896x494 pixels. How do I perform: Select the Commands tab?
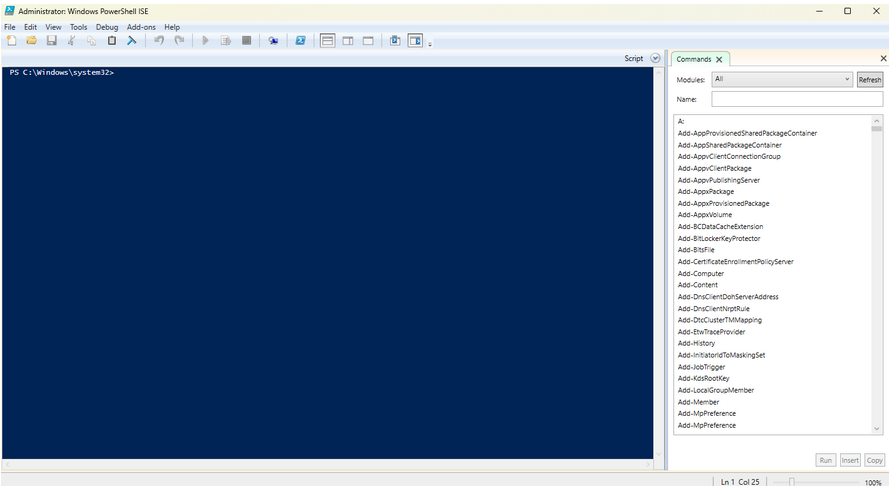point(694,59)
